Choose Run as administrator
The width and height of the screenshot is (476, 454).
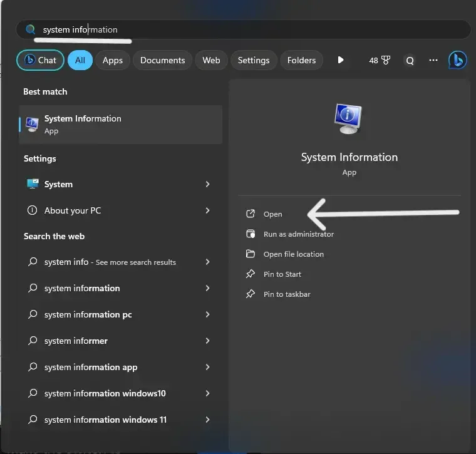(298, 234)
